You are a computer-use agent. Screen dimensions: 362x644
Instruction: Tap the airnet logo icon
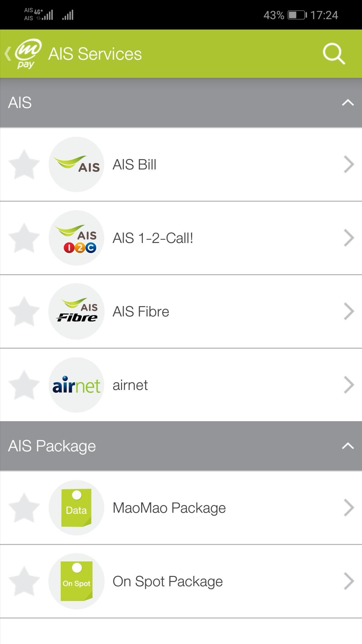pos(76,385)
